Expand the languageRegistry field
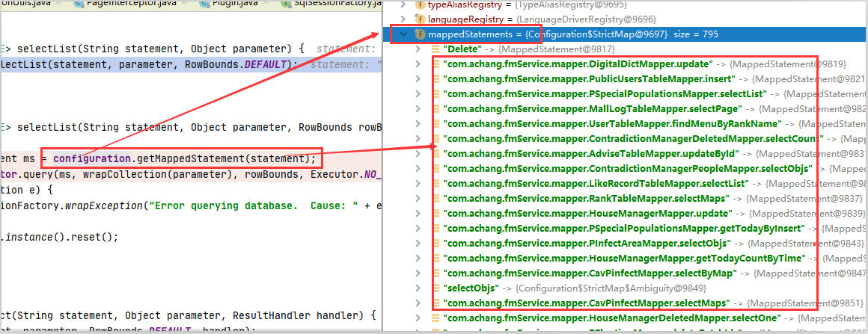This screenshot has height=334, width=868. point(403,19)
